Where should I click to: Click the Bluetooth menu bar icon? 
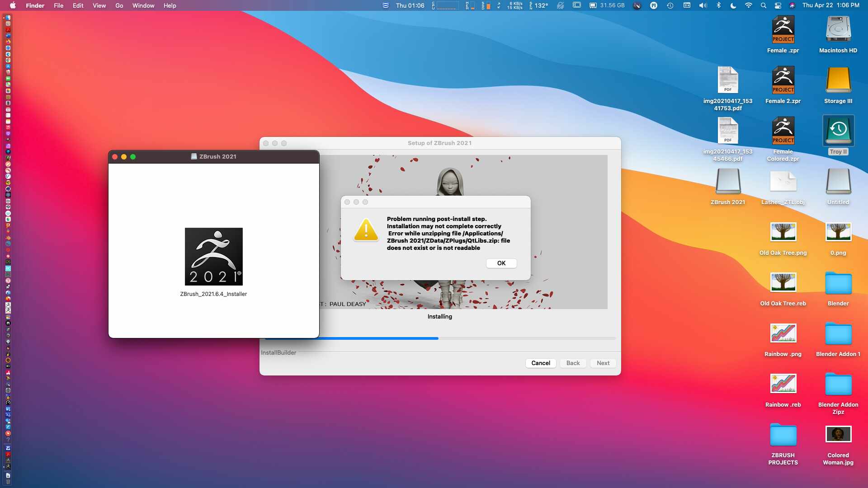pyautogui.click(x=718, y=5)
